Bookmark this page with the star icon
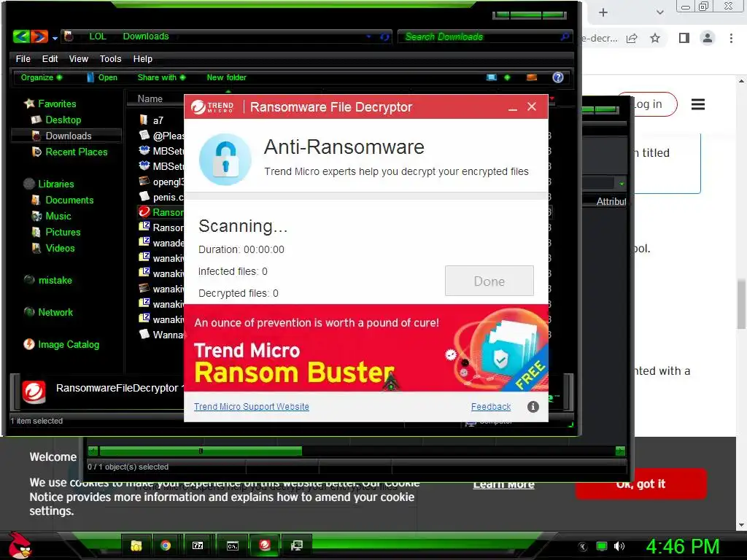 click(x=655, y=38)
